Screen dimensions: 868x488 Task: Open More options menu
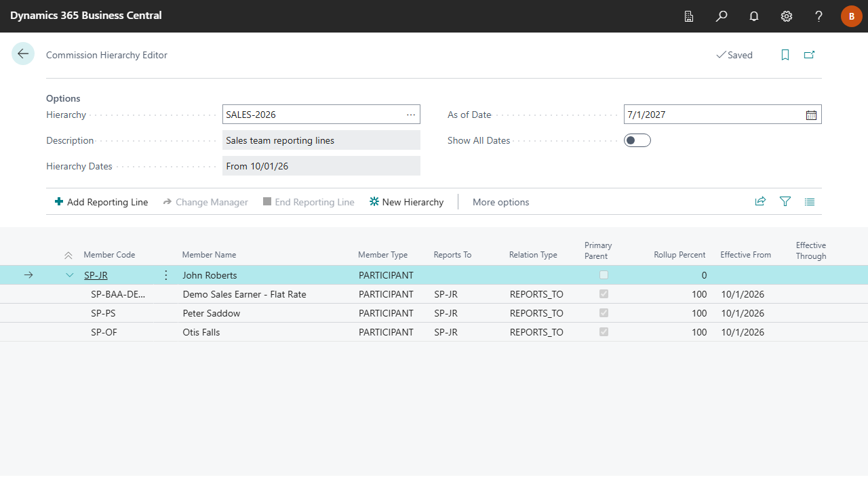[500, 202]
